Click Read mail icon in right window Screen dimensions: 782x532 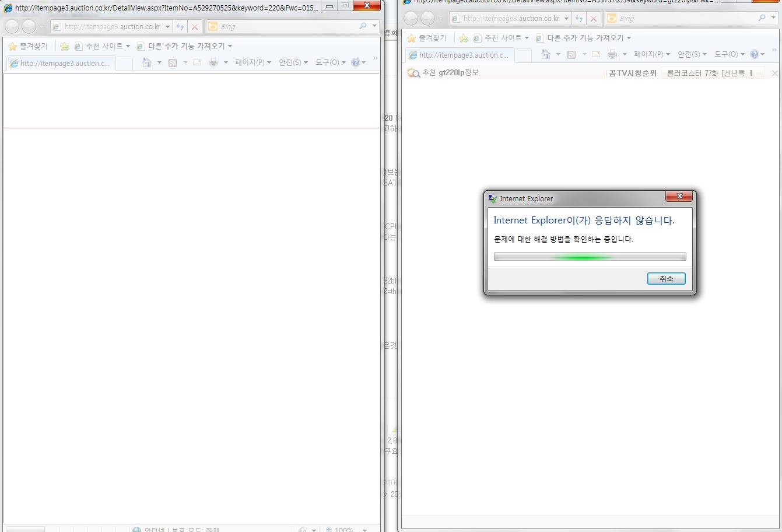596,54
